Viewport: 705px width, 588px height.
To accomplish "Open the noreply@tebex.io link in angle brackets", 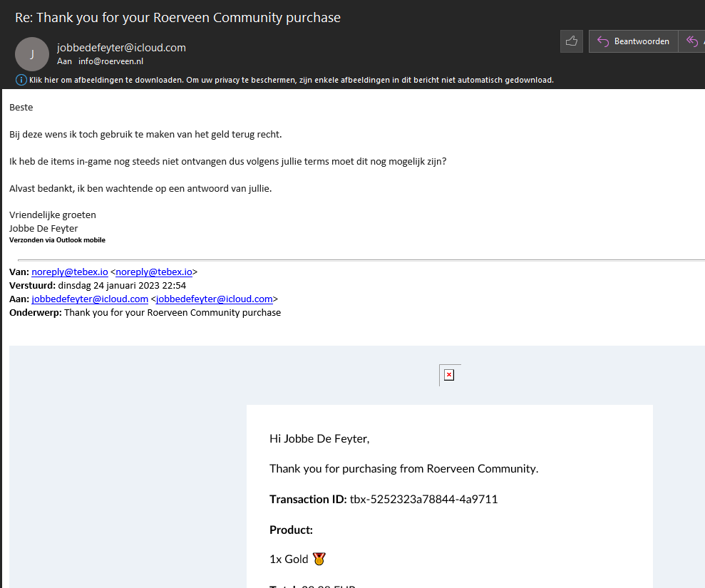I will (154, 272).
